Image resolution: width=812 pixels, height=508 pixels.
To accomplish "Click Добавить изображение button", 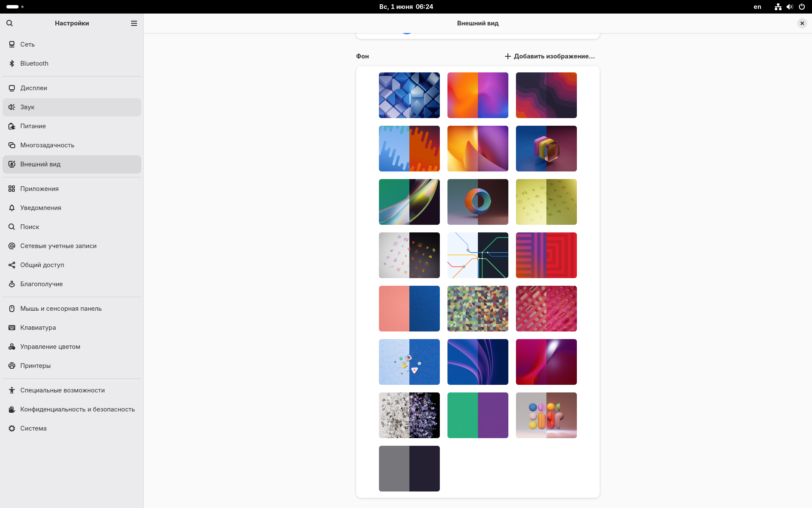I will (550, 56).
